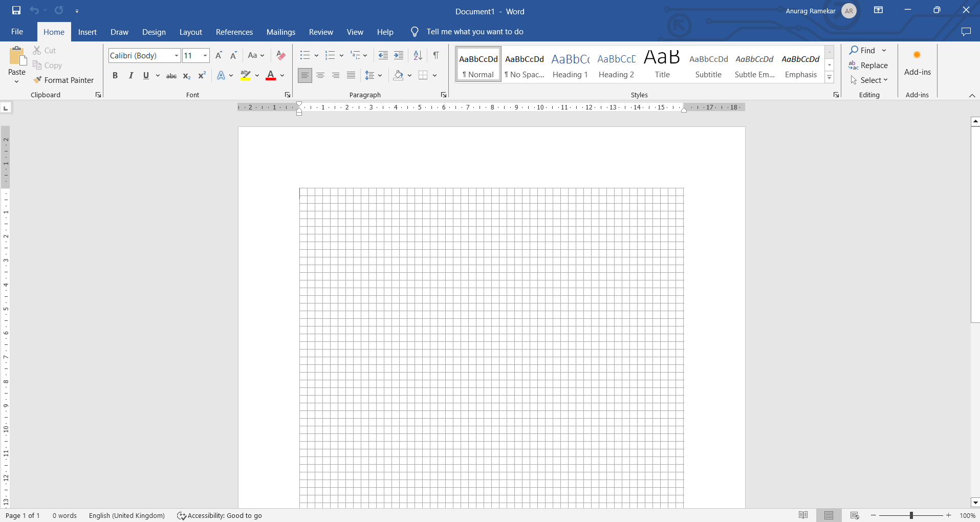The height and width of the screenshot is (522, 980).
Task: Open the Calibri font name dropdown
Action: pyautogui.click(x=177, y=55)
